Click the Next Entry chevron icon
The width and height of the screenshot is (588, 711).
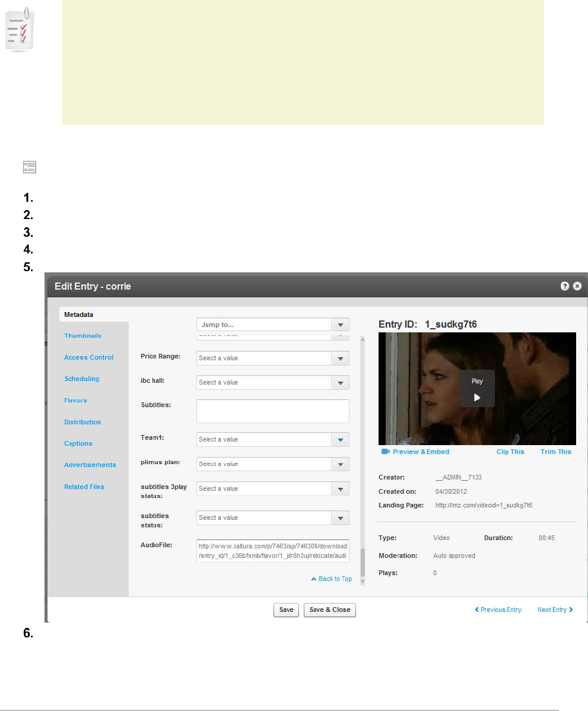pos(571,610)
